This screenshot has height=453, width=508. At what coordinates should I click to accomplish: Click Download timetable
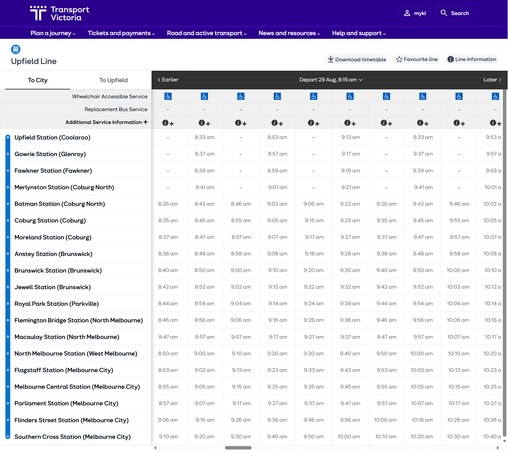357,59
